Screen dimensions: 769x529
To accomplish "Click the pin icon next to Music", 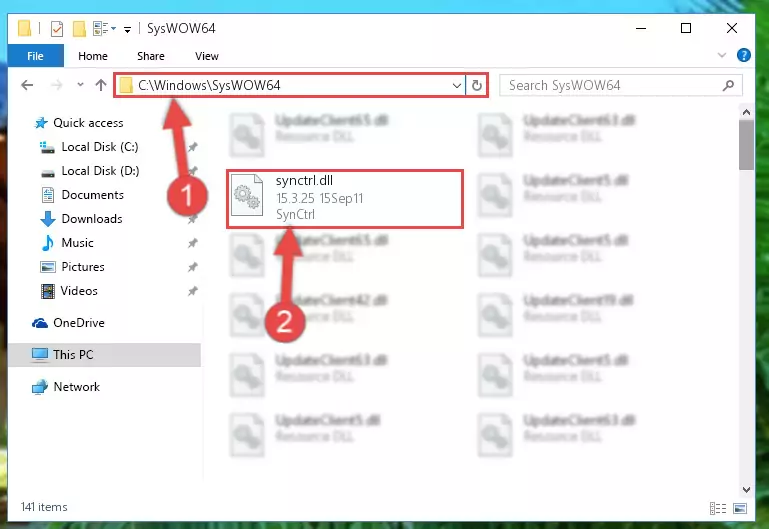I will [x=193, y=243].
